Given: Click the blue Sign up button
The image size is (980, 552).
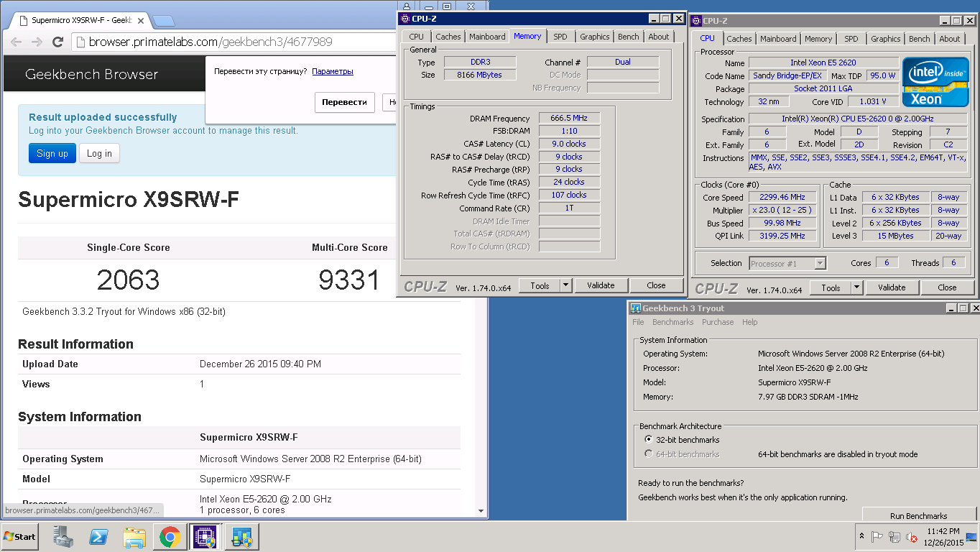Looking at the screenshot, I should (52, 153).
